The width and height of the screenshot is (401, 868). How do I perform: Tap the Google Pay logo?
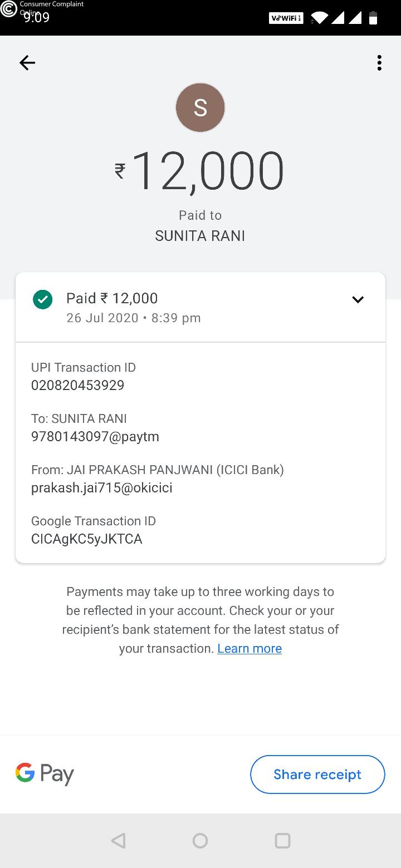(45, 774)
